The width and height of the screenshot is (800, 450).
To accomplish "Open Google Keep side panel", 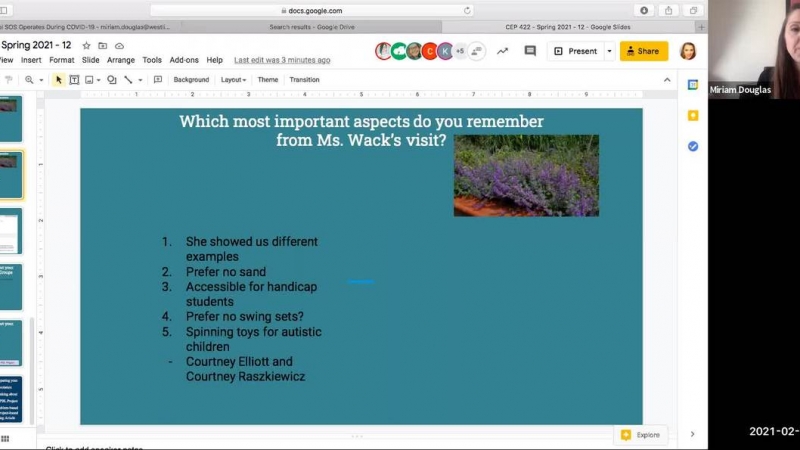I will tap(692, 116).
